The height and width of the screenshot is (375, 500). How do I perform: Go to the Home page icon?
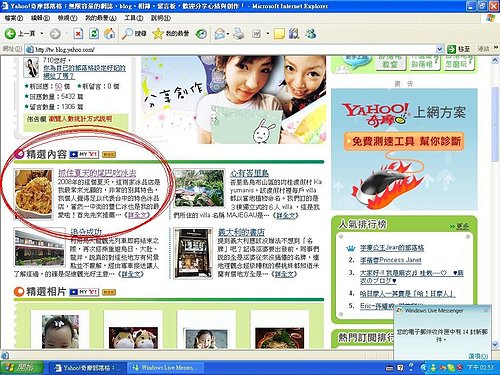pyautogui.click(x=110, y=34)
